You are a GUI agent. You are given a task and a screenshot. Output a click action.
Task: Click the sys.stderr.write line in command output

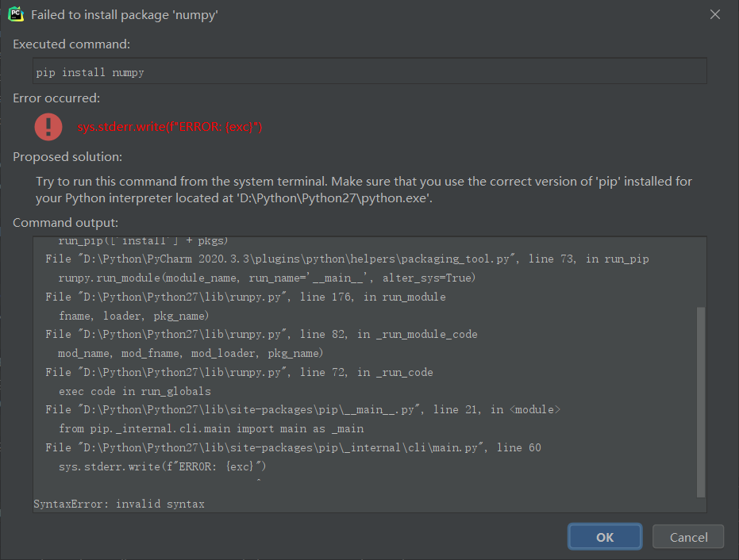click(162, 466)
